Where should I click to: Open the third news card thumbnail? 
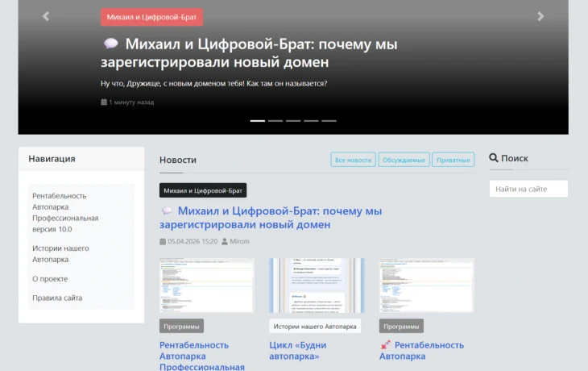[427, 285]
